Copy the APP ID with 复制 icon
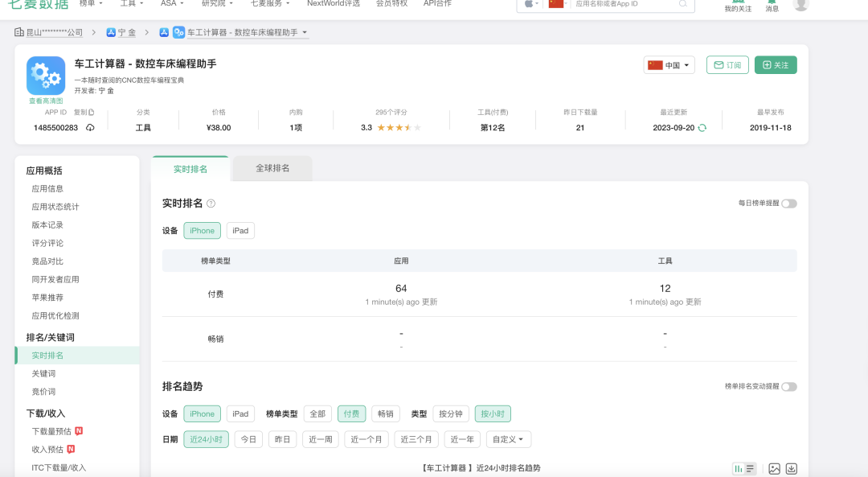 (x=84, y=112)
